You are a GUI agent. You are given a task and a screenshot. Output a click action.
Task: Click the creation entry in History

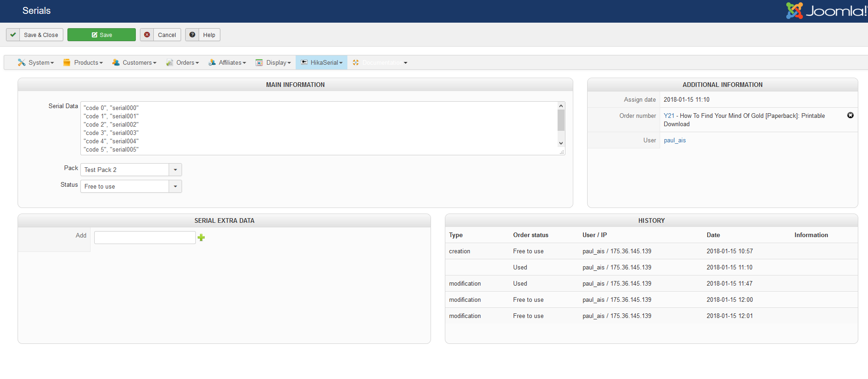460,251
